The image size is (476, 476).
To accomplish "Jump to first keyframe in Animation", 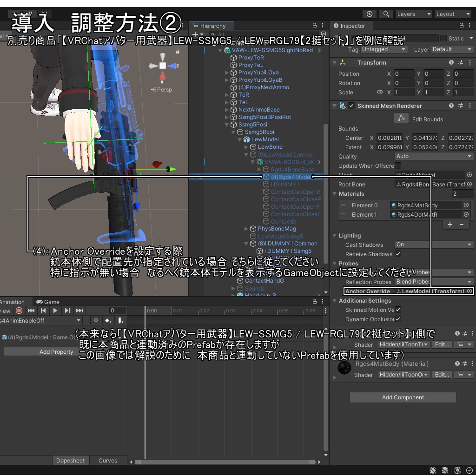I will 31,311.
